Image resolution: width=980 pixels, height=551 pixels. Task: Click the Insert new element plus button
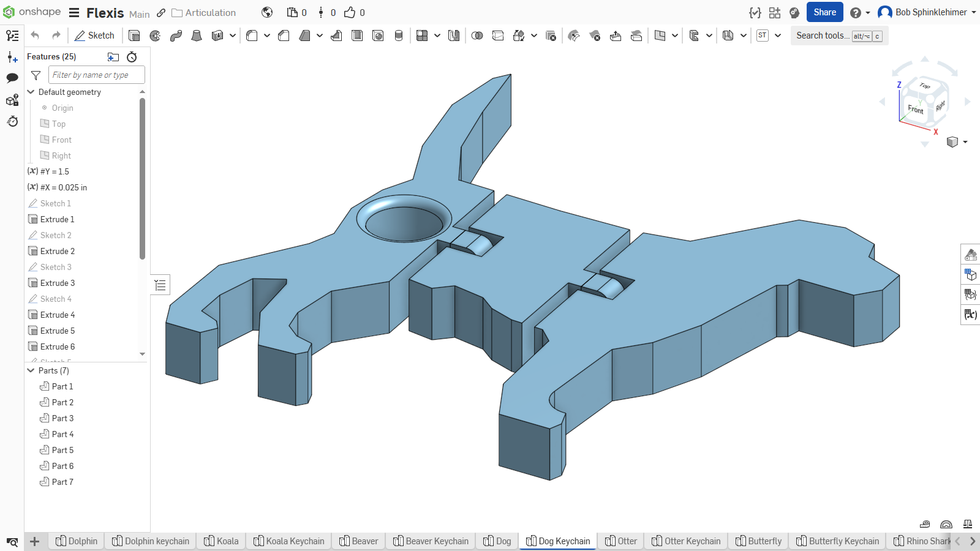point(35,541)
